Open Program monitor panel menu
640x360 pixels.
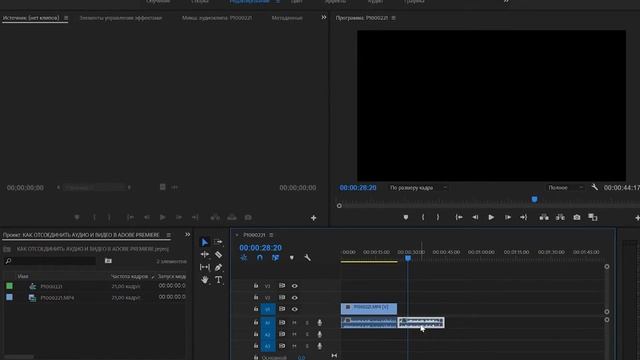pos(393,18)
